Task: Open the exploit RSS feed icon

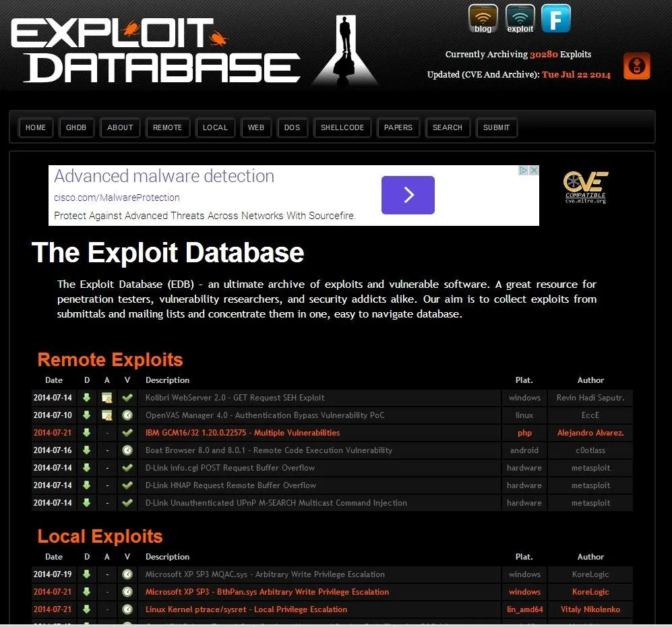Action: click(520, 19)
